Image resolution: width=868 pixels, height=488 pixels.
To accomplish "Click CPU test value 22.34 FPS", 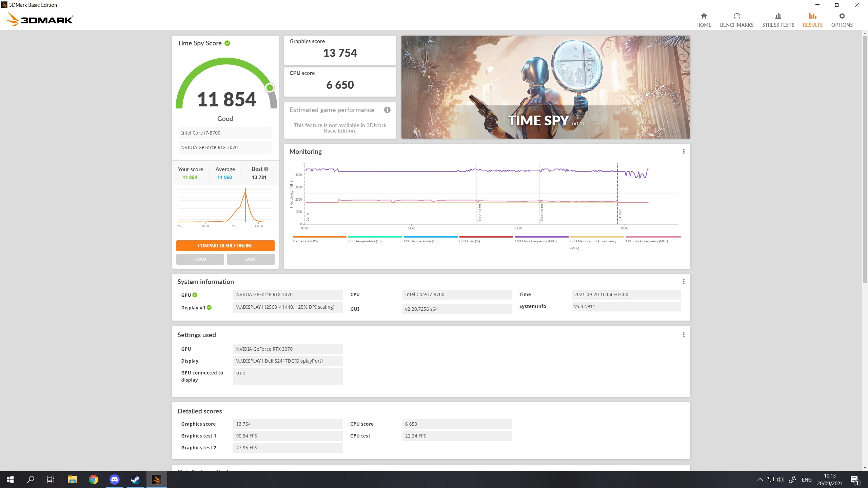I will 457,436.
